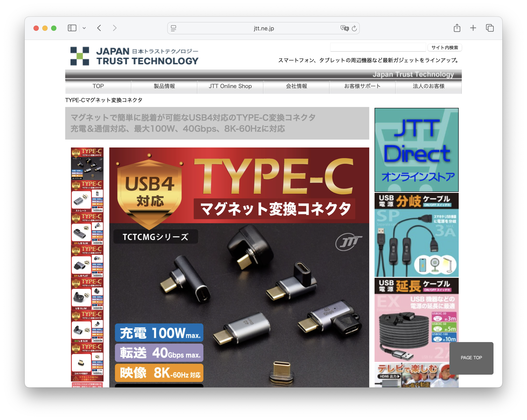Open the Share menu
This screenshot has height=420, width=527.
[x=457, y=28]
